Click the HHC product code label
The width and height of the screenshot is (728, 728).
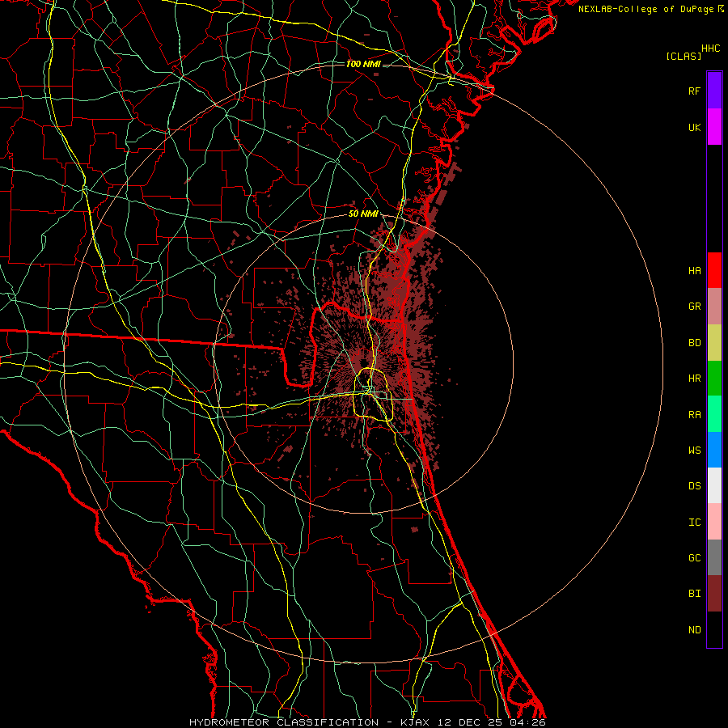pos(710,49)
